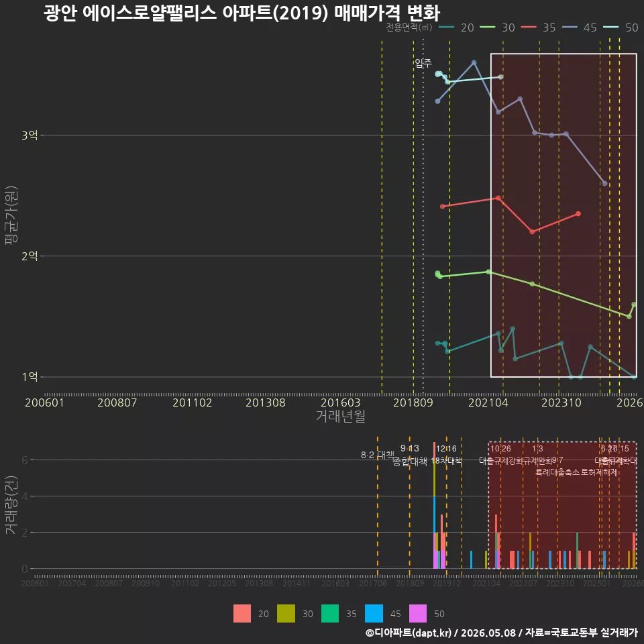Viewport: 644px width, 644px height.
Task: Click '200704' on the volume chart x-axis
Action: [x=72, y=583]
